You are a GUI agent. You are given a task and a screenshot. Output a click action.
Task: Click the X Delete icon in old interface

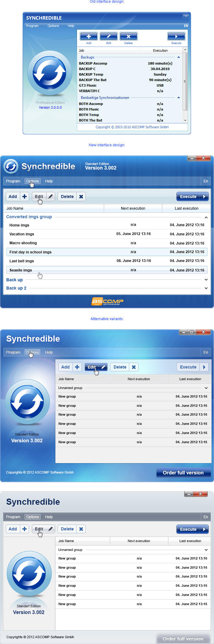click(129, 36)
